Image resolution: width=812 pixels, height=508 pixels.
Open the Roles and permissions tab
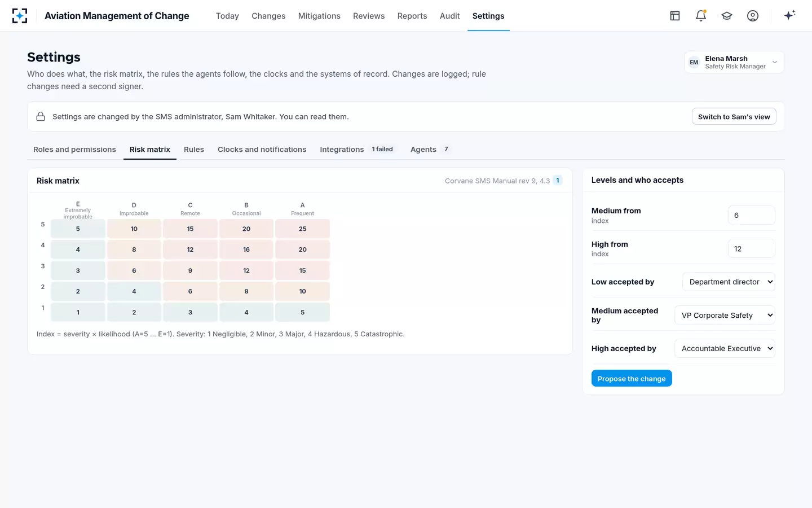[x=74, y=150]
